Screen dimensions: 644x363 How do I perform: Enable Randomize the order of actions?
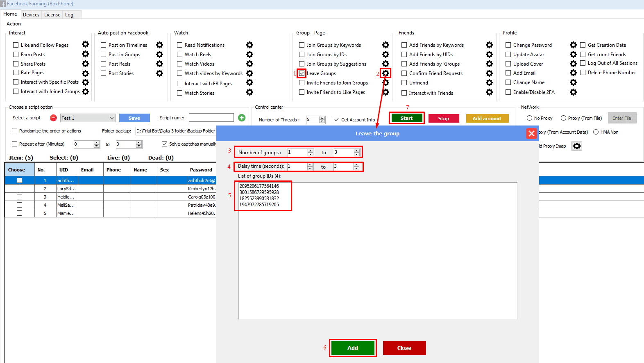point(14,130)
